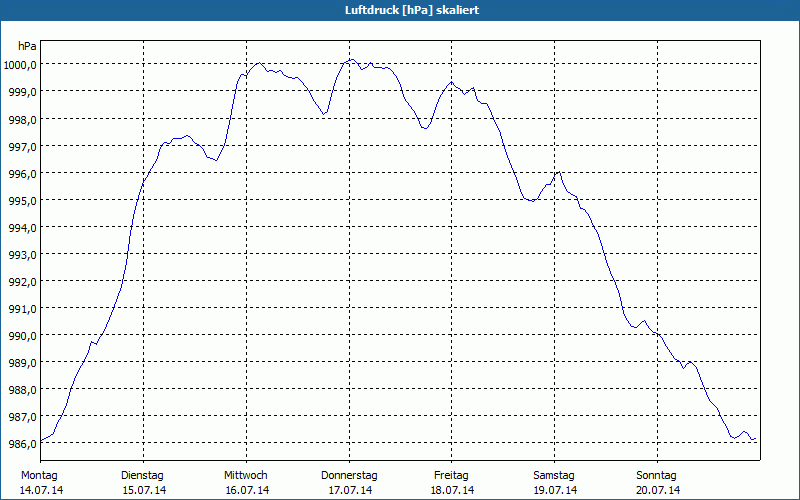Select the 998,0 axis value

23,120
